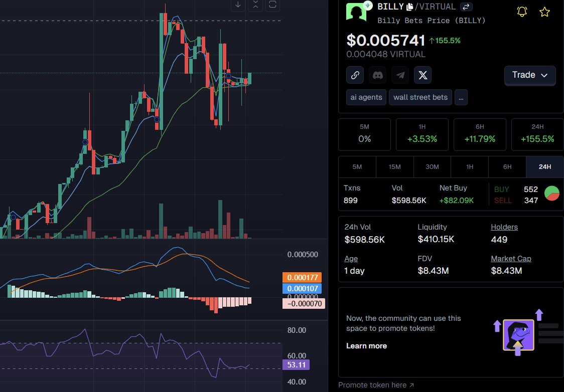Screen dimensions: 564x392
Task: Click MACD histogram label -0.000070
Action: tap(304, 304)
